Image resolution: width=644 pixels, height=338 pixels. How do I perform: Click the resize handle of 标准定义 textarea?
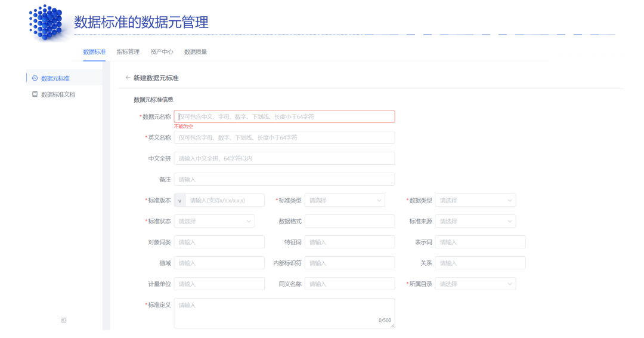point(392,326)
